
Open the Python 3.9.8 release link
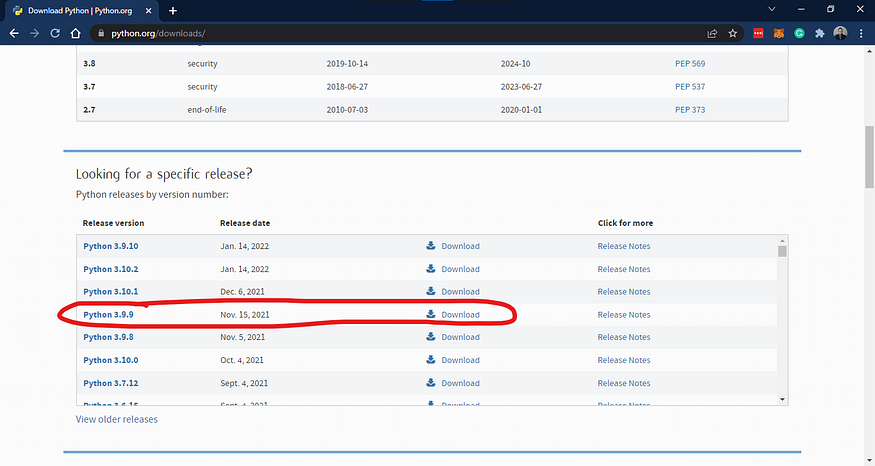coord(108,337)
